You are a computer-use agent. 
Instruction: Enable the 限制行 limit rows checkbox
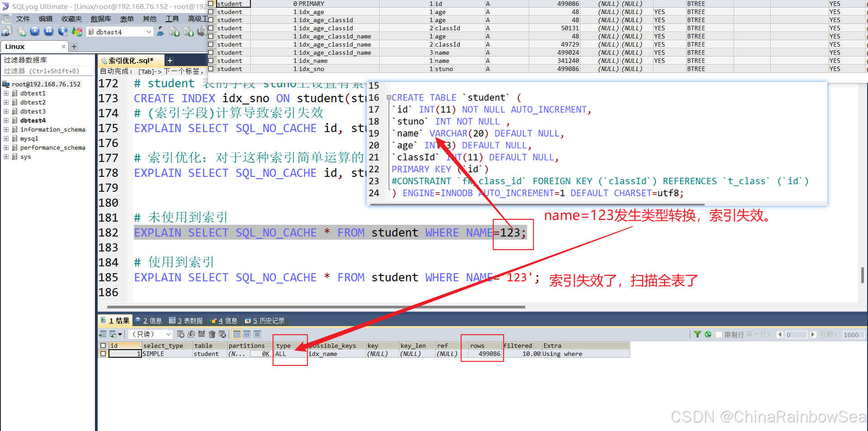719,335
